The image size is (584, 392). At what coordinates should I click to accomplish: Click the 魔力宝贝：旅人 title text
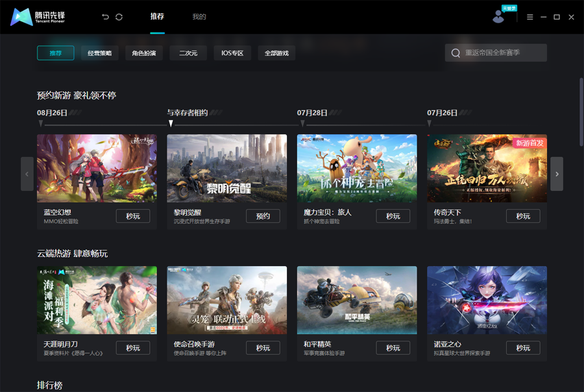point(328,212)
